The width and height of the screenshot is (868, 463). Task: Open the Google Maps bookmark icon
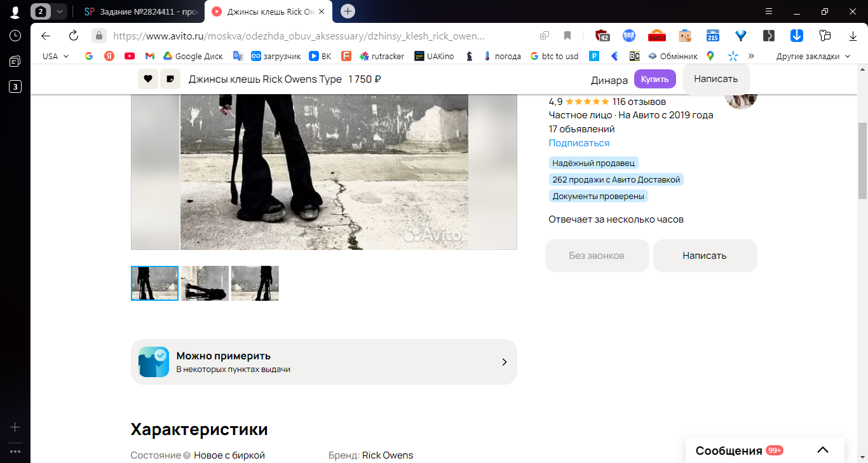[710, 56]
